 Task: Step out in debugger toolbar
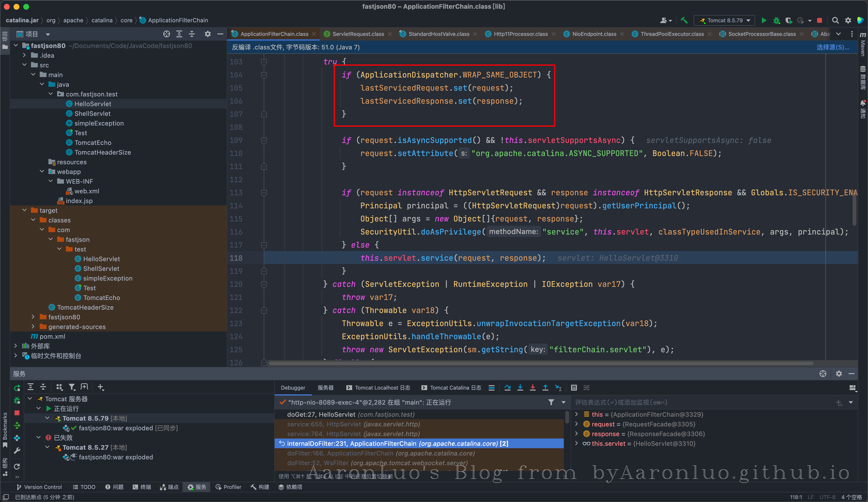545,388
